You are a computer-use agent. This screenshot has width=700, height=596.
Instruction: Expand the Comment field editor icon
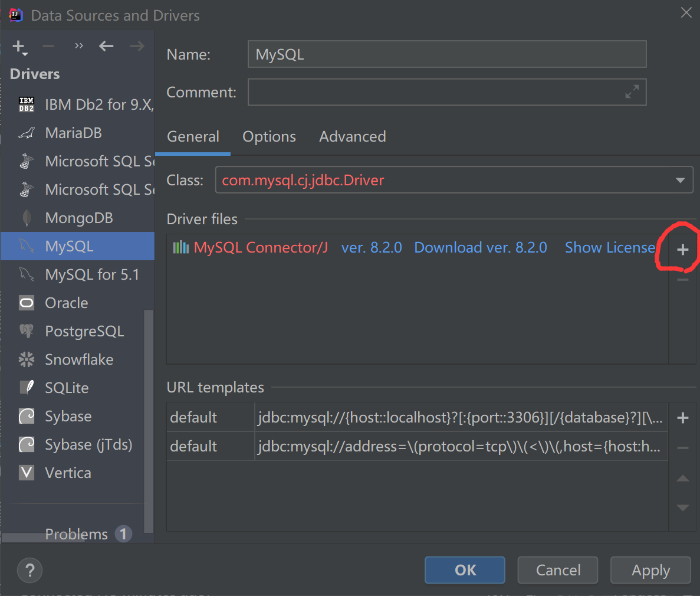[x=632, y=91]
